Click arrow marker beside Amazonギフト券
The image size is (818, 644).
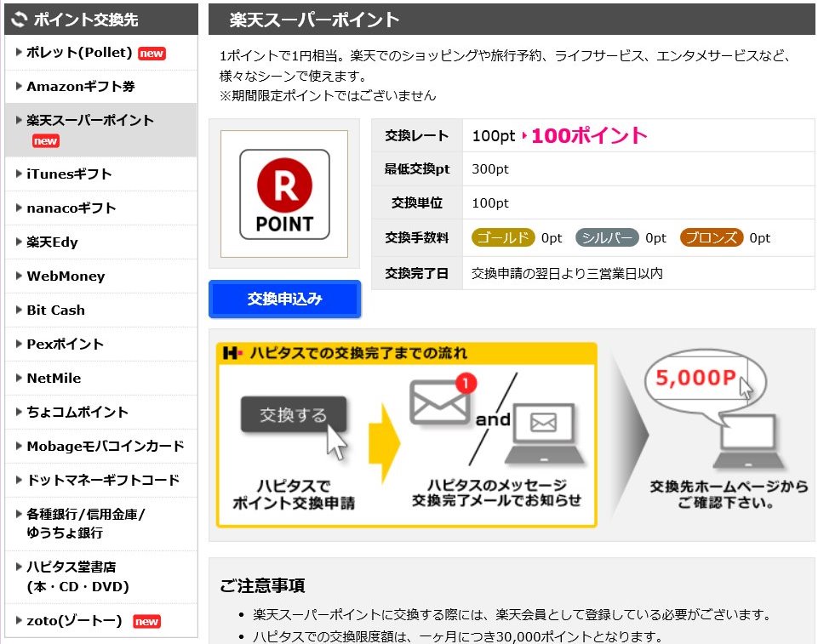coord(19,86)
